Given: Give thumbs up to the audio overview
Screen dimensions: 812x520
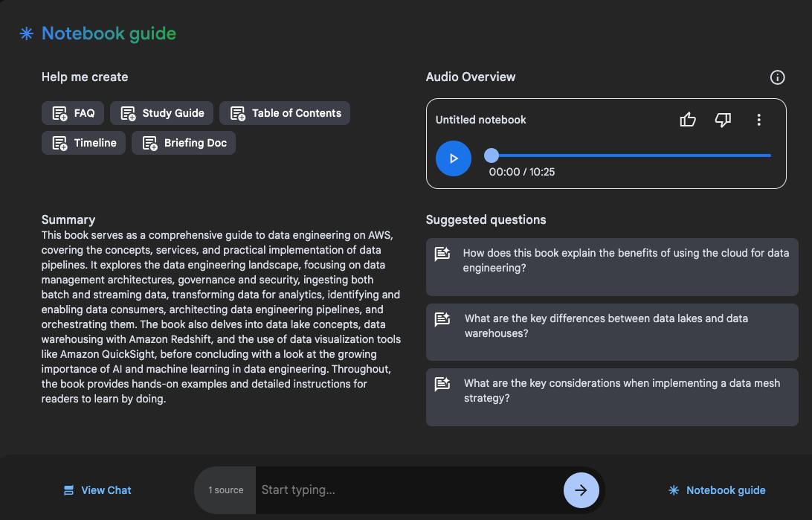Looking at the screenshot, I should (x=688, y=120).
